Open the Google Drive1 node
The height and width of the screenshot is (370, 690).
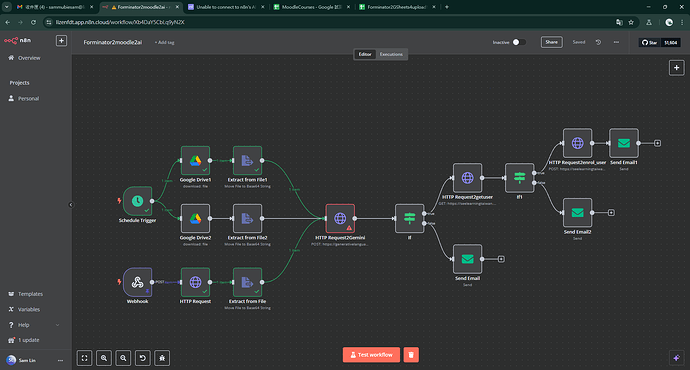click(x=195, y=161)
